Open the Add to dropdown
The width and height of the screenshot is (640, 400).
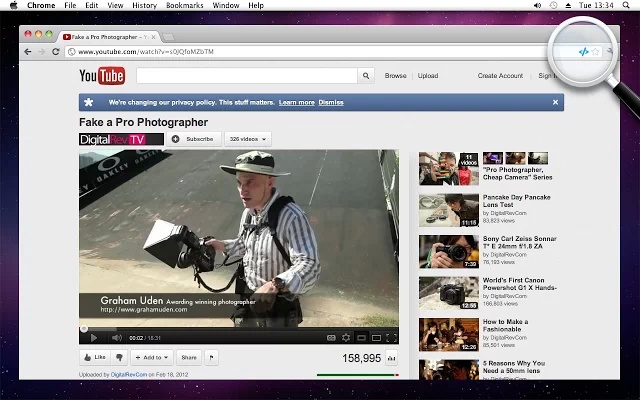coord(152,358)
